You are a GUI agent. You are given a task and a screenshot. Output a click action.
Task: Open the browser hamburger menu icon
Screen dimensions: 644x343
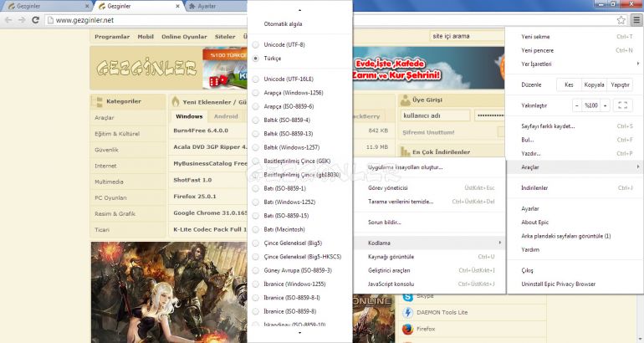click(636, 20)
